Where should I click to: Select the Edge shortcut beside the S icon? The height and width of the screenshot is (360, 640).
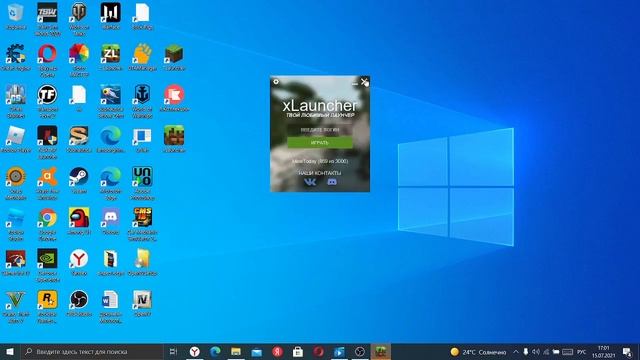point(111,139)
